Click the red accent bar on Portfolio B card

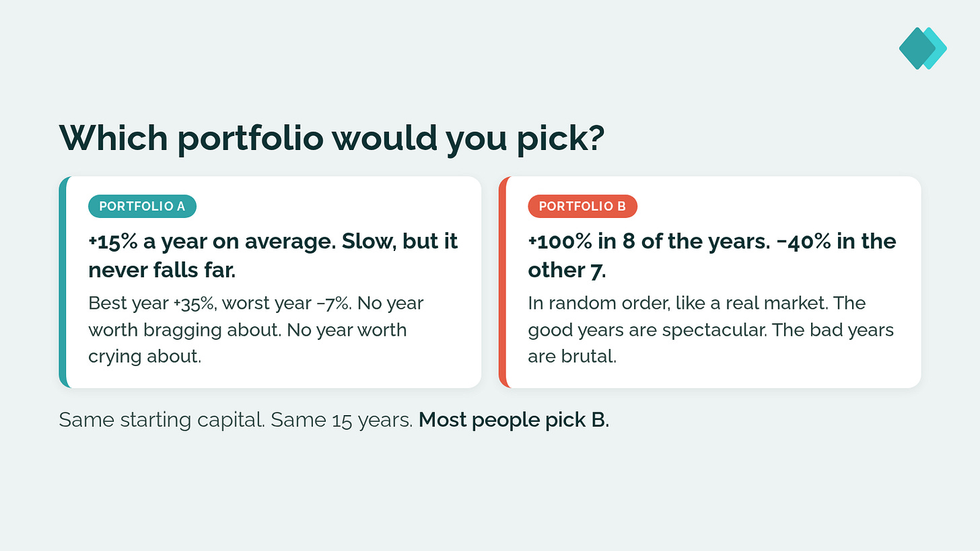pyautogui.click(x=502, y=282)
